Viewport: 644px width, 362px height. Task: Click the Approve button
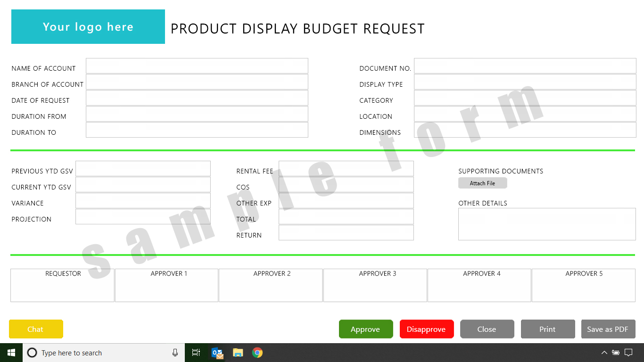tap(366, 329)
